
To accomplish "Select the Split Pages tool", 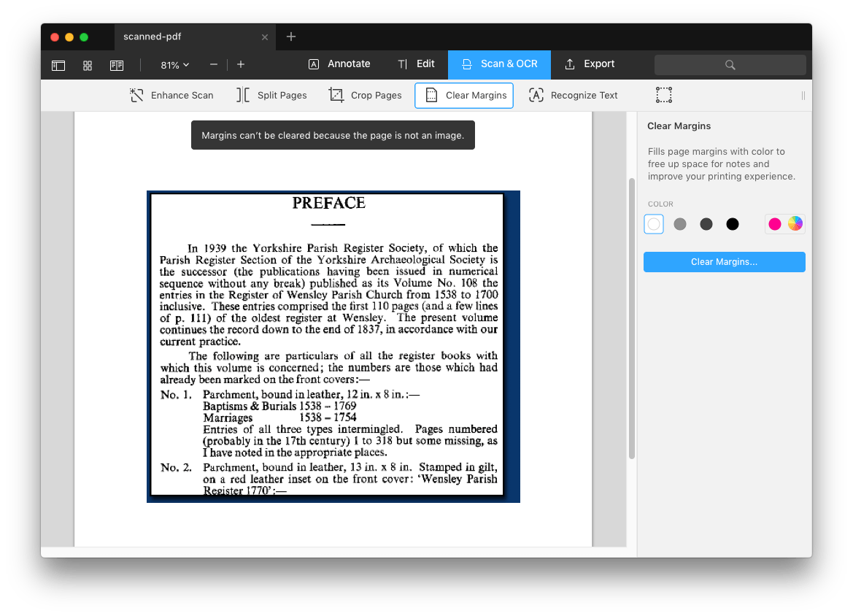I will pyautogui.click(x=271, y=95).
